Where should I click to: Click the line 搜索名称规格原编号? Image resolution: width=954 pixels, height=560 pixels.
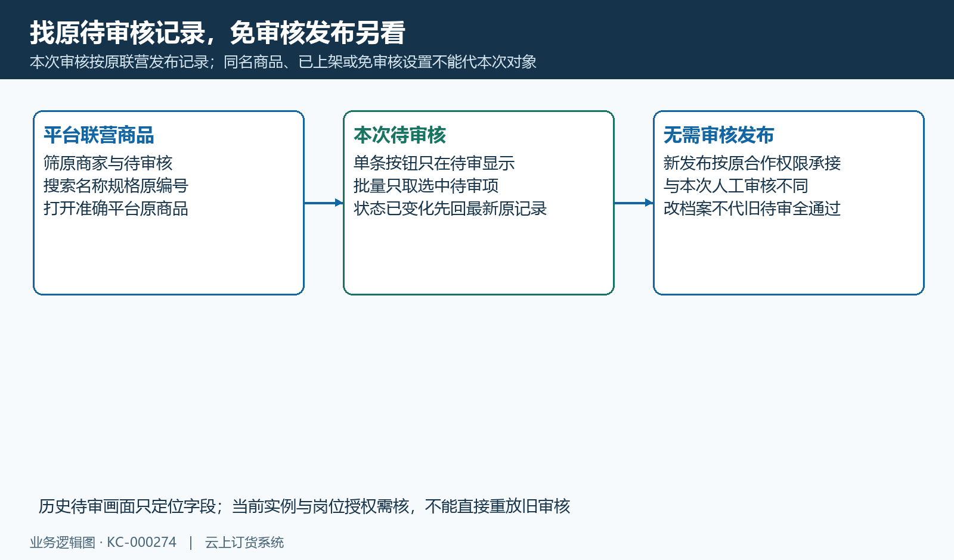click(116, 186)
